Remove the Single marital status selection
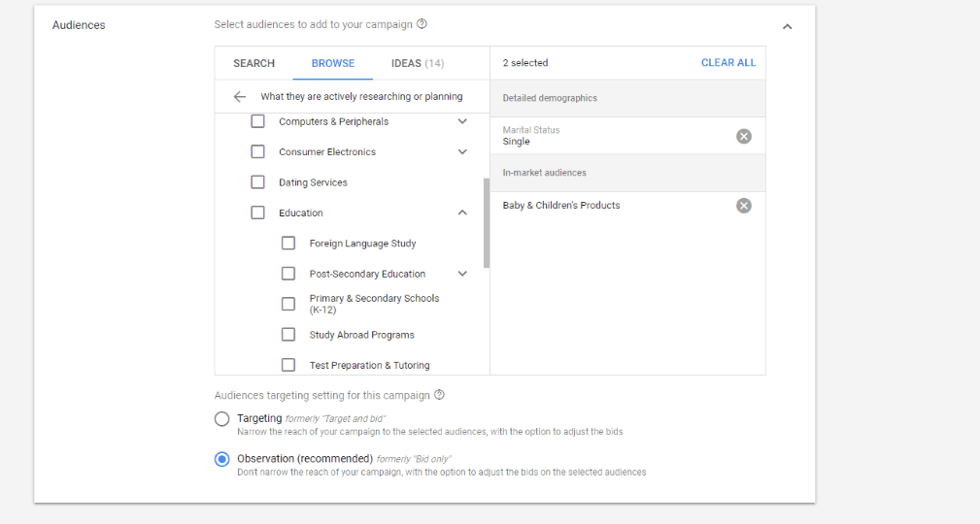Image resolution: width=980 pixels, height=524 pixels. point(744,136)
